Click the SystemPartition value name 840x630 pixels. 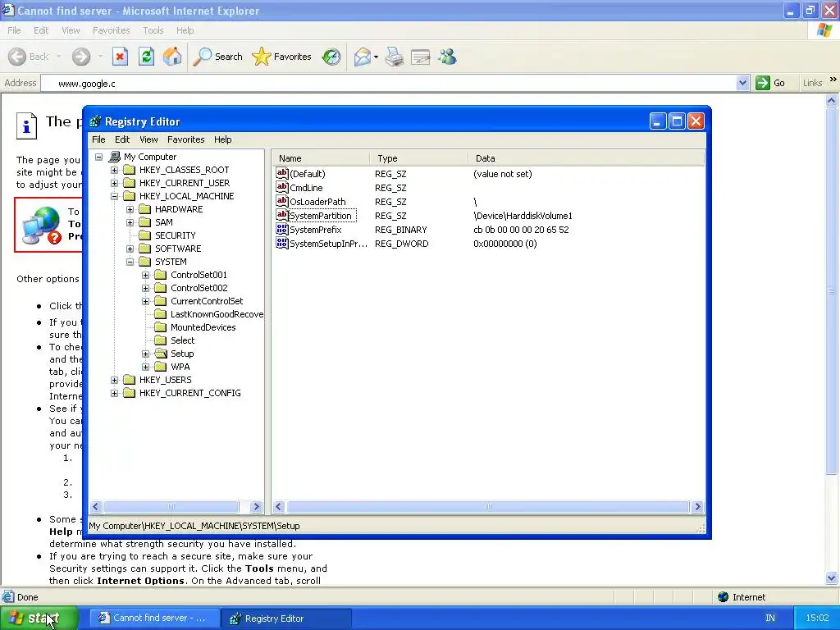(321, 216)
